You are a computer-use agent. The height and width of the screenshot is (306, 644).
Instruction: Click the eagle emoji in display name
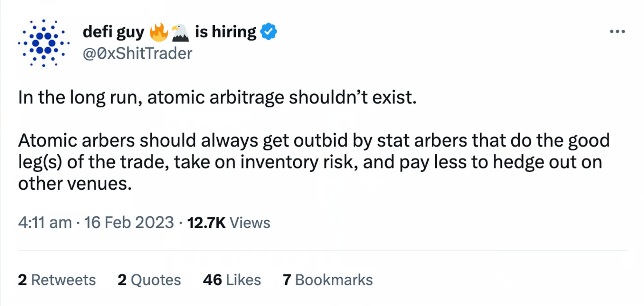[180, 32]
